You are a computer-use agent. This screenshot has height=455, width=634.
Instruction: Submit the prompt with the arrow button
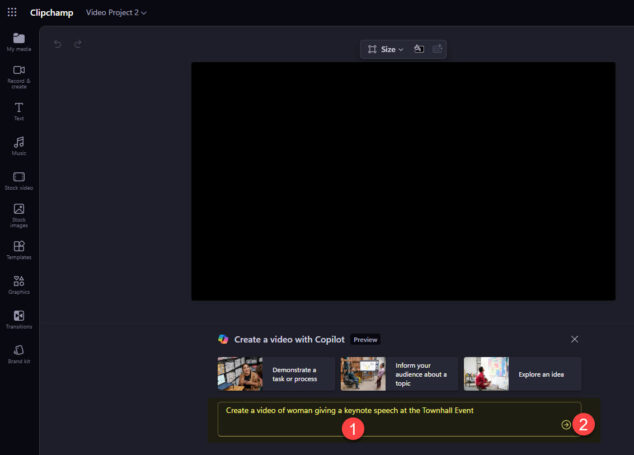tap(566, 424)
